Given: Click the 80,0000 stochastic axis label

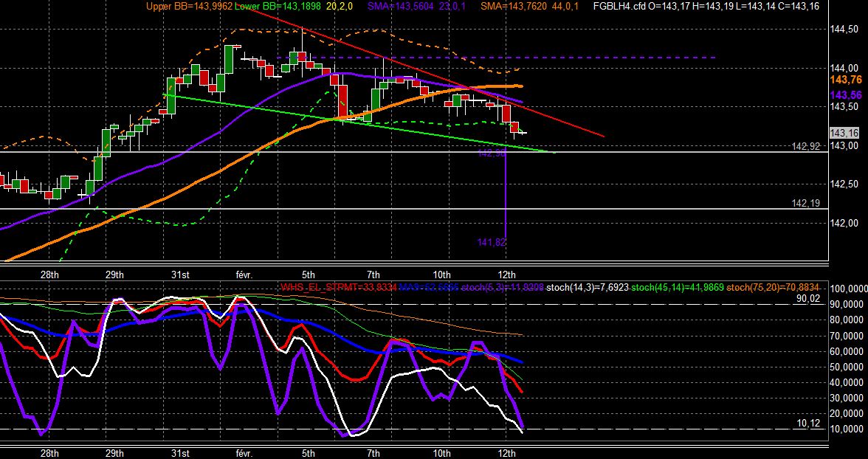Looking at the screenshot, I should 847,320.
